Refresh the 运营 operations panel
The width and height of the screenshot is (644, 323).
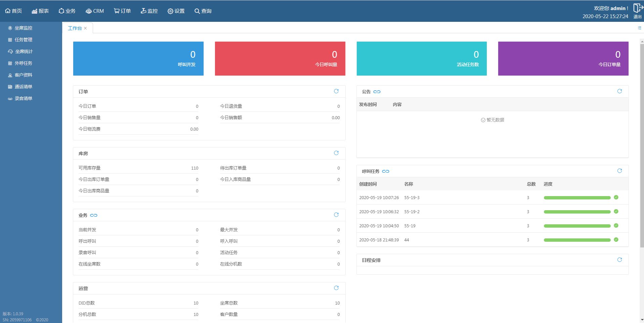336,288
